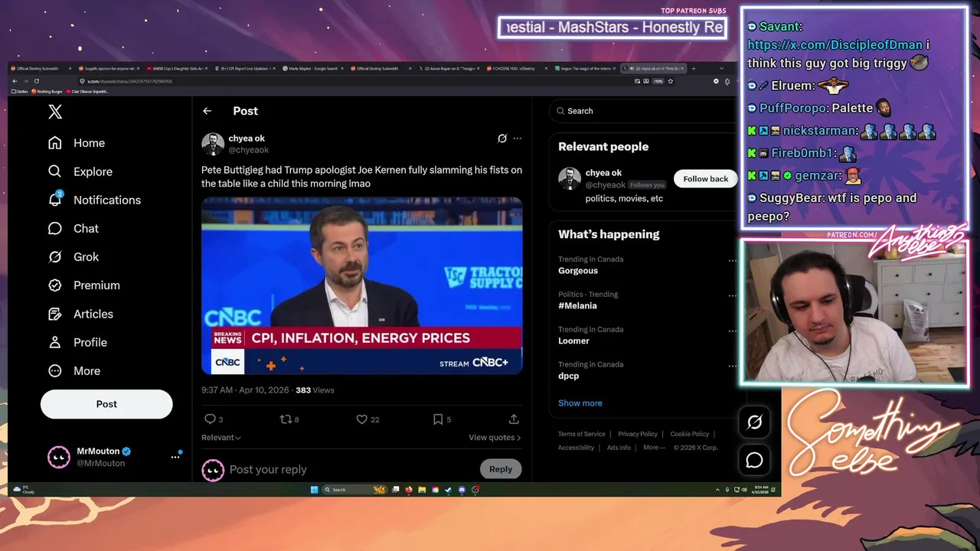This screenshot has height=551, width=980.
Task: Click the 383 Views count
Action: click(315, 390)
